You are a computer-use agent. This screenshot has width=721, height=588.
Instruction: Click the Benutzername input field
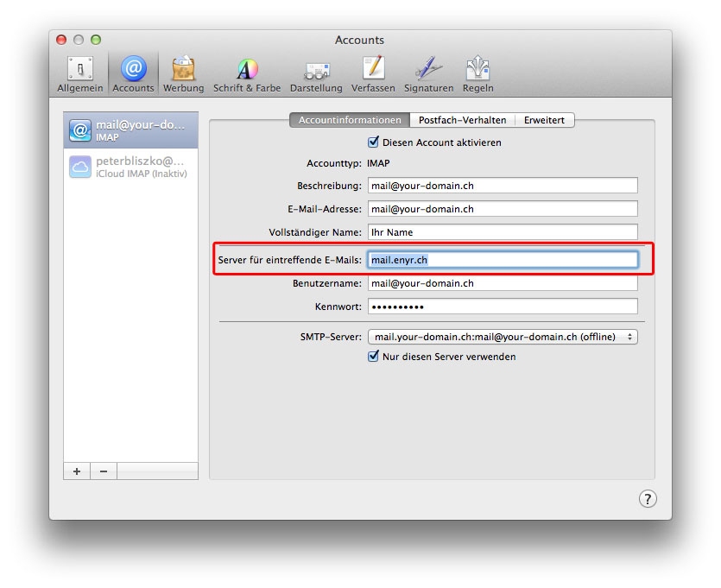pos(503,283)
